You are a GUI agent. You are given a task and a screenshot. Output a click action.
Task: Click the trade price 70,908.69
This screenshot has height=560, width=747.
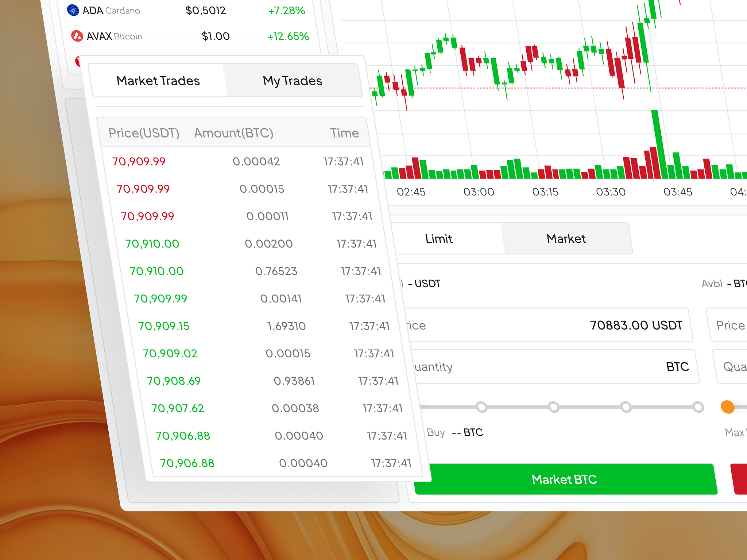pos(174,381)
